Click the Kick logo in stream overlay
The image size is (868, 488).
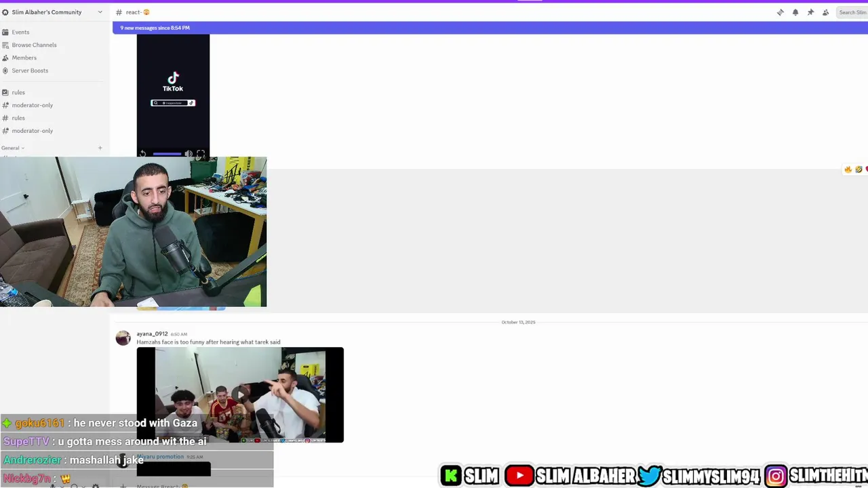[x=451, y=475]
